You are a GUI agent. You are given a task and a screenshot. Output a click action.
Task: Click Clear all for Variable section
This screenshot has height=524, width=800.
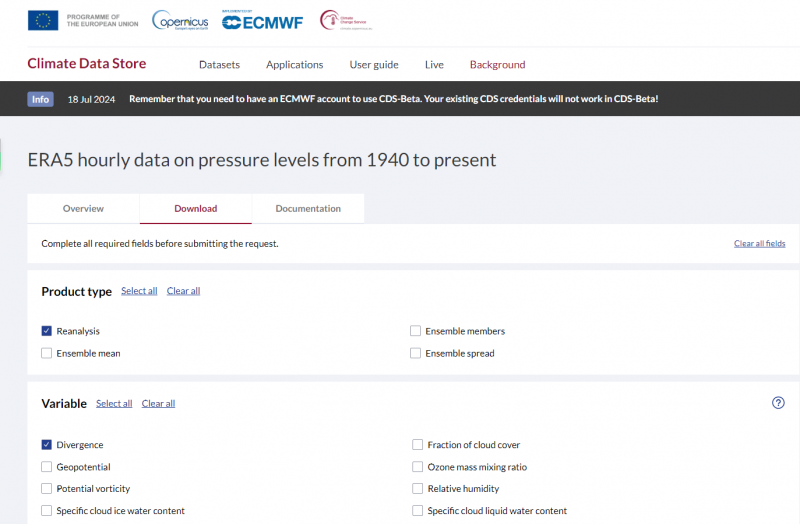[158, 404]
